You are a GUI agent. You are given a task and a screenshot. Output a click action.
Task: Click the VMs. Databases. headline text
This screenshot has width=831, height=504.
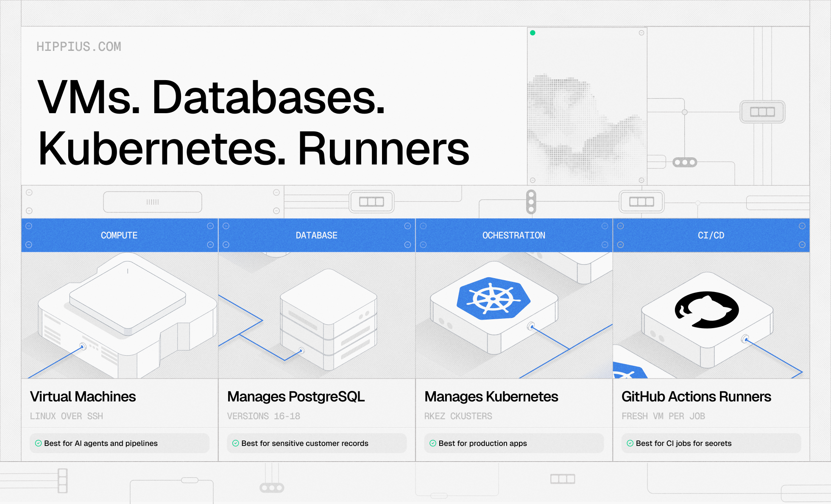coord(211,97)
